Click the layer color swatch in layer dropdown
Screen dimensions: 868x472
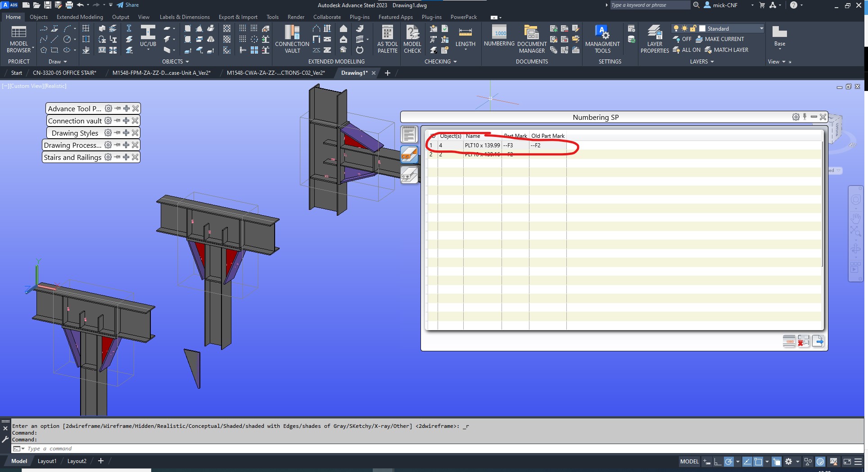702,28
